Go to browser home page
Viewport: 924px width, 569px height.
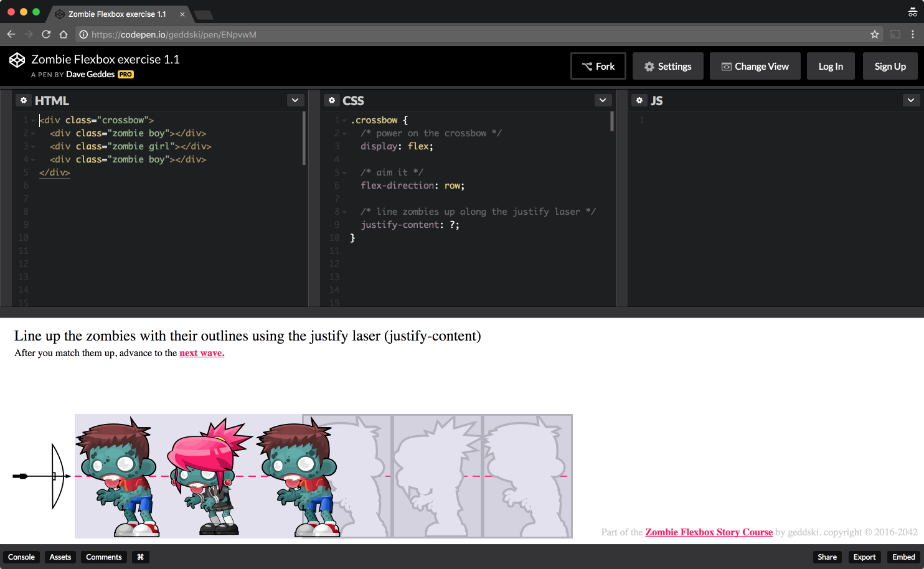point(64,34)
